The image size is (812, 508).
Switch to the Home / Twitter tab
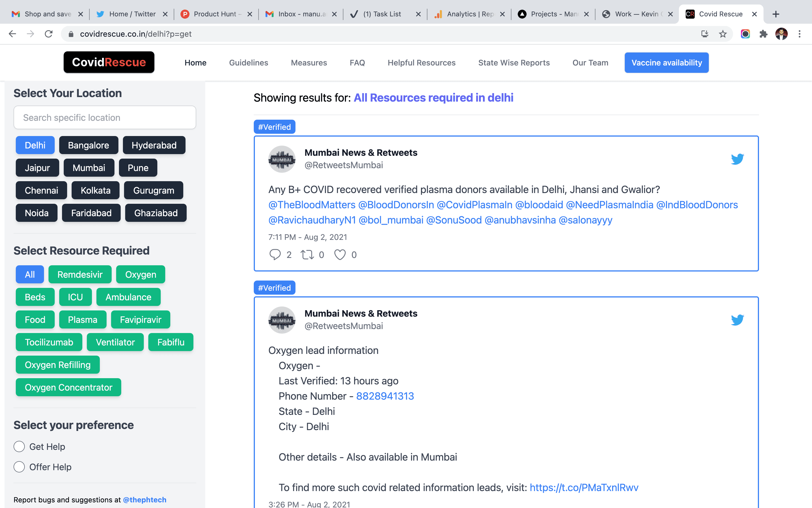click(132, 14)
